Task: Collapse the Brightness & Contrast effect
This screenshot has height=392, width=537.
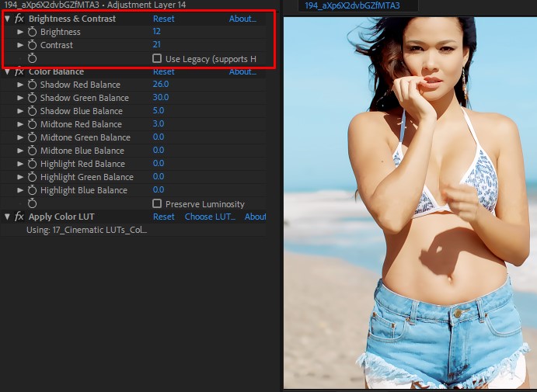Action: click(x=7, y=19)
